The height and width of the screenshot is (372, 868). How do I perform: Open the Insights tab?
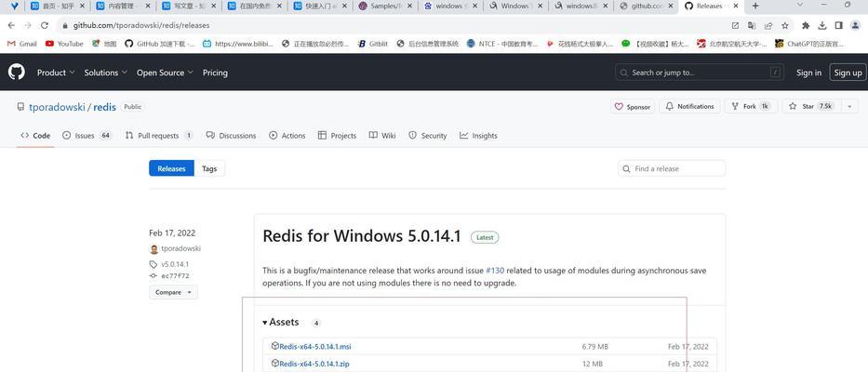point(478,136)
